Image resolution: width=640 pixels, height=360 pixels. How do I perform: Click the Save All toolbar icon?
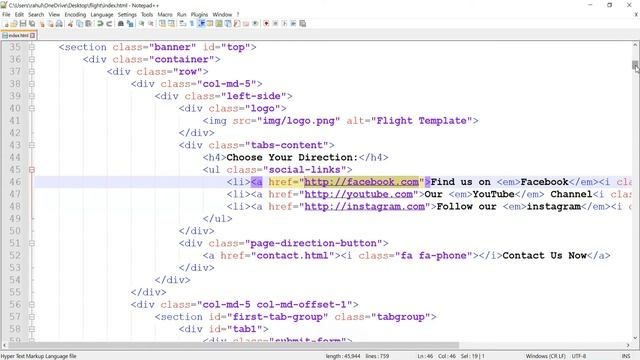pyautogui.click(x=32, y=24)
